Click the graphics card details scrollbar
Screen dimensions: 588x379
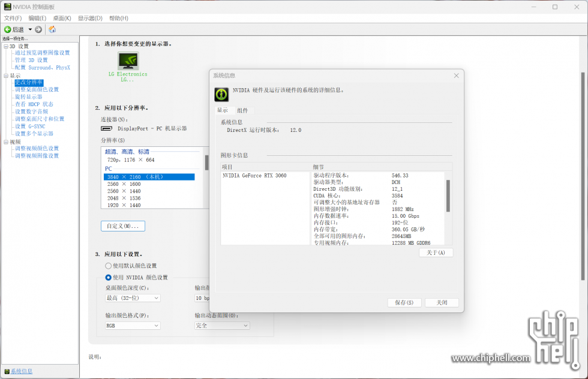tap(448, 195)
